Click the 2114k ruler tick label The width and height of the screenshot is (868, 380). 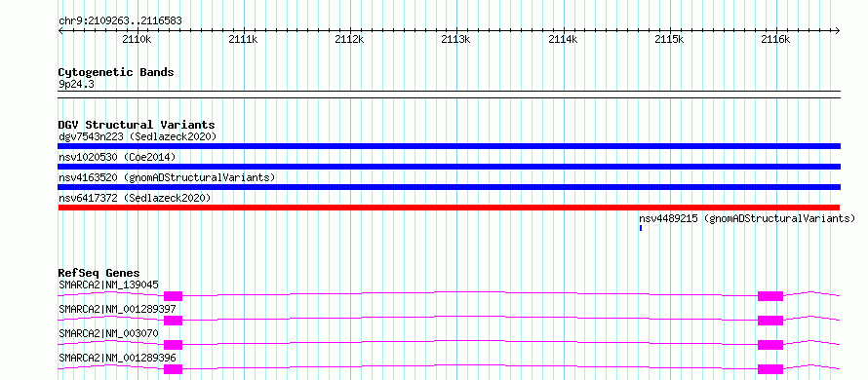point(563,39)
